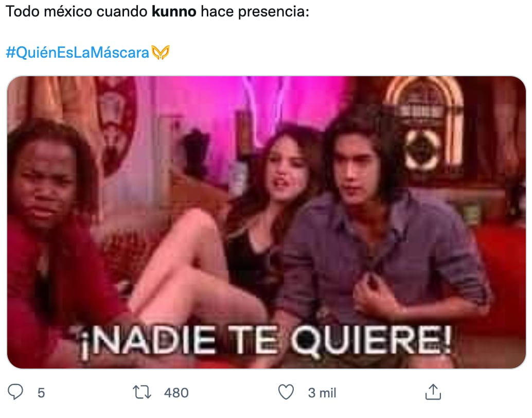Screen dimensions: 532x418
Task: View the 480 retweets count
Action: (176, 393)
